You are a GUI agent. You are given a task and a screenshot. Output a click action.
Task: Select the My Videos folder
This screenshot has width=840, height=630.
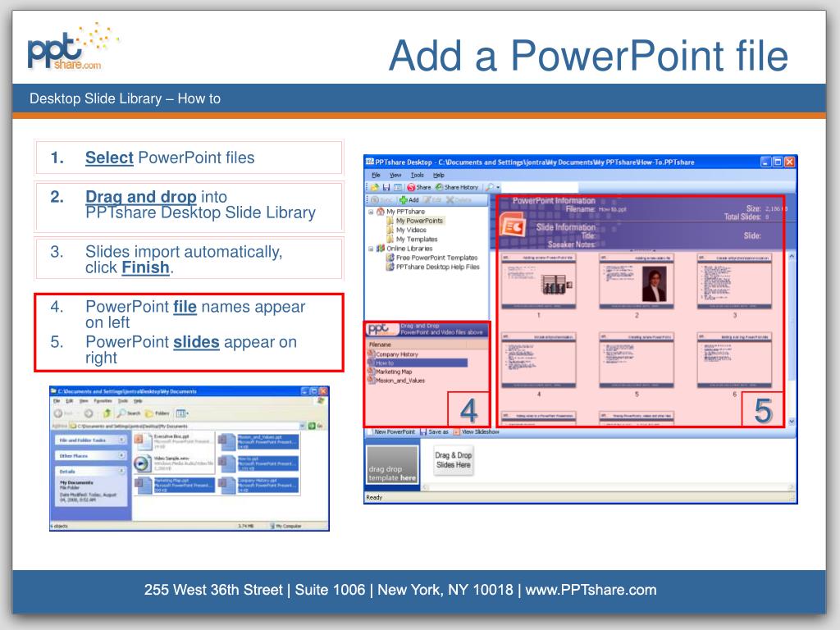click(407, 230)
